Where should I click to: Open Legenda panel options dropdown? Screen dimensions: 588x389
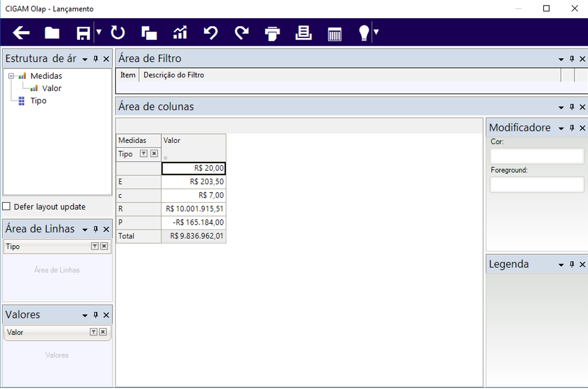[561, 265]
